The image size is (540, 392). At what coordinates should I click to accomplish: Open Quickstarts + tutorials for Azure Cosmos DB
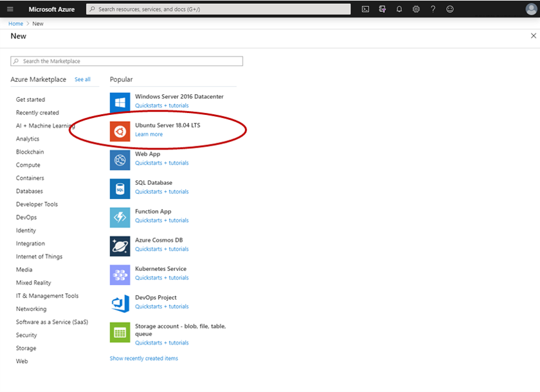point(162,249)
